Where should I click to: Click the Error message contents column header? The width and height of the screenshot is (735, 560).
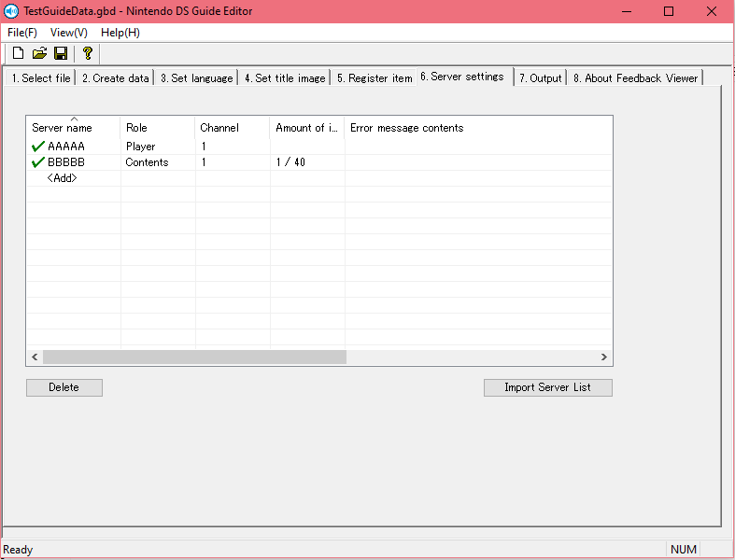(478, 128)
